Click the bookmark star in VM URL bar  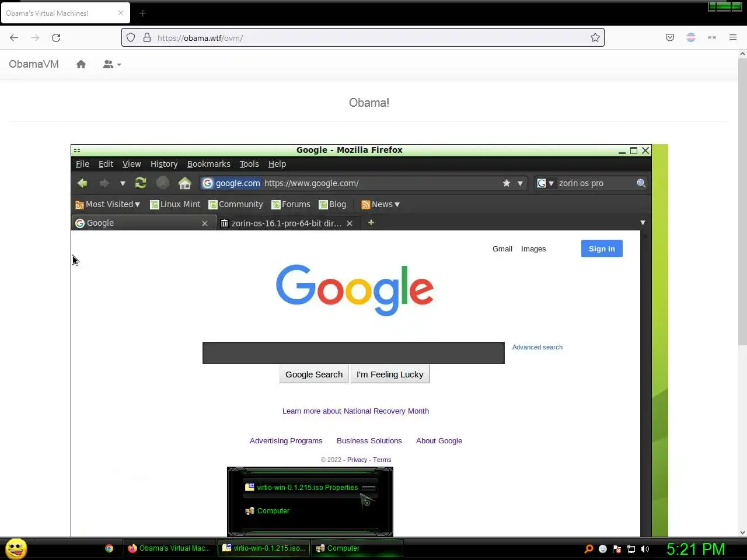click(507, 183)
